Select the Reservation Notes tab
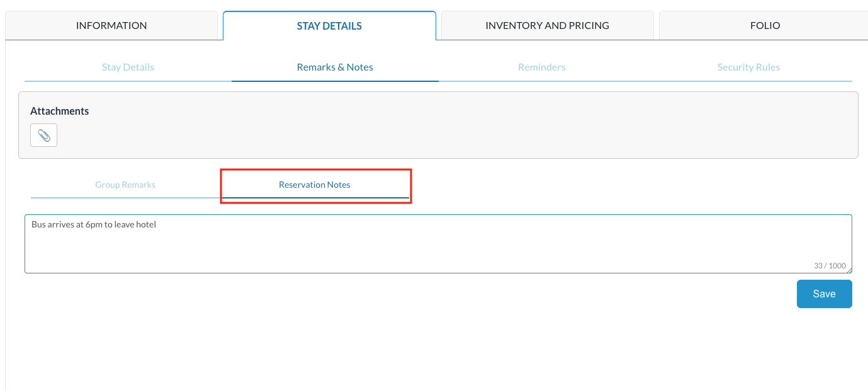 [x=315, y=185]
